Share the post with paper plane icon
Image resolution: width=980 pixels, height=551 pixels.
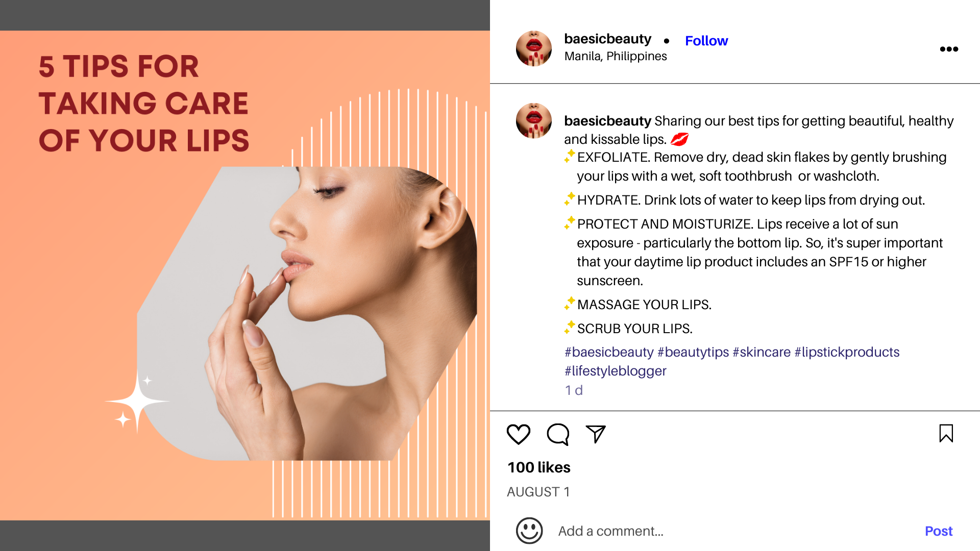596,434
